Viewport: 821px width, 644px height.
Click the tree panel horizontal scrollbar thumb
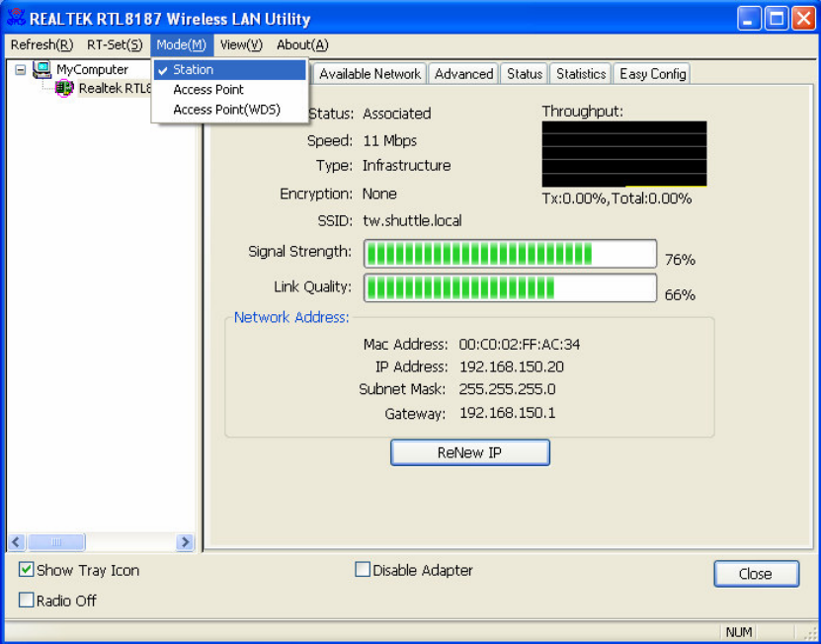click(56, 542)
